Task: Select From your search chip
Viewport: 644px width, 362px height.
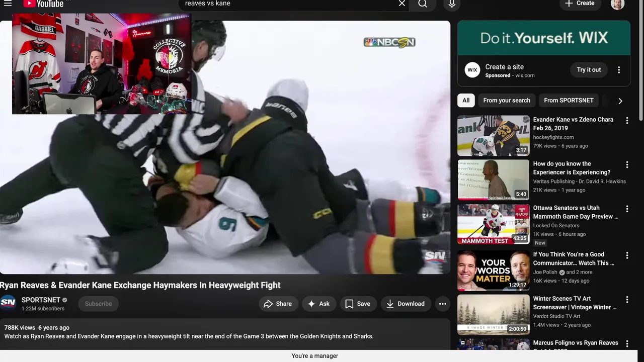Action: click(x=507, y=101)
